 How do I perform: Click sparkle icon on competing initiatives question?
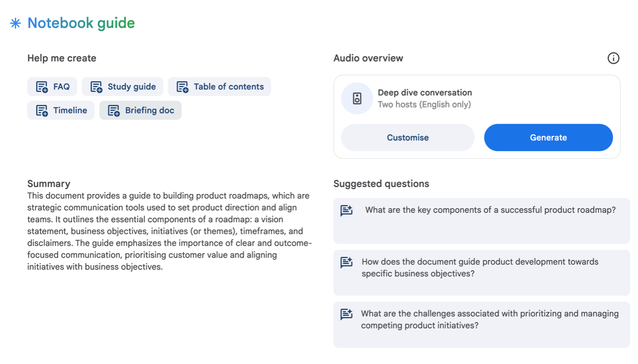346,314
